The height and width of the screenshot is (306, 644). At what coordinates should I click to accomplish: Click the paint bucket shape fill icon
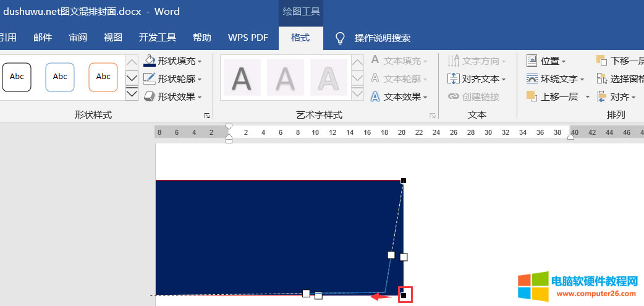pyautogui.click(x=150, y=61)
